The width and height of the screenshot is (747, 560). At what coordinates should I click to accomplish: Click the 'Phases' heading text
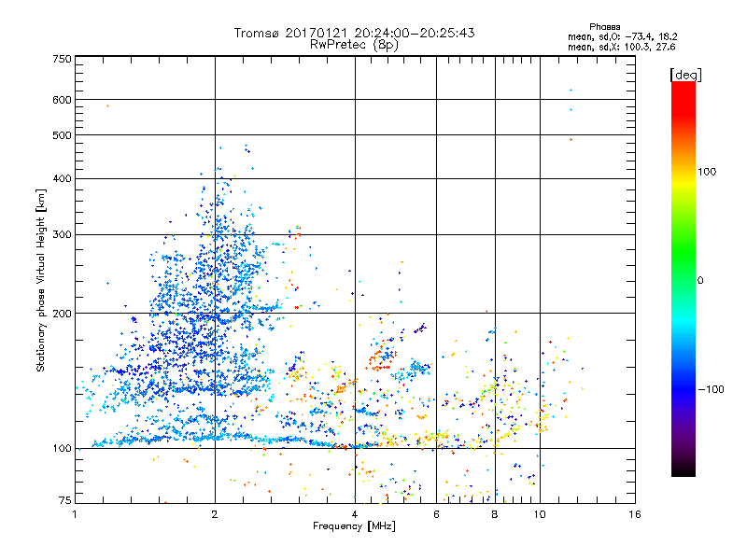pos(604,27)
